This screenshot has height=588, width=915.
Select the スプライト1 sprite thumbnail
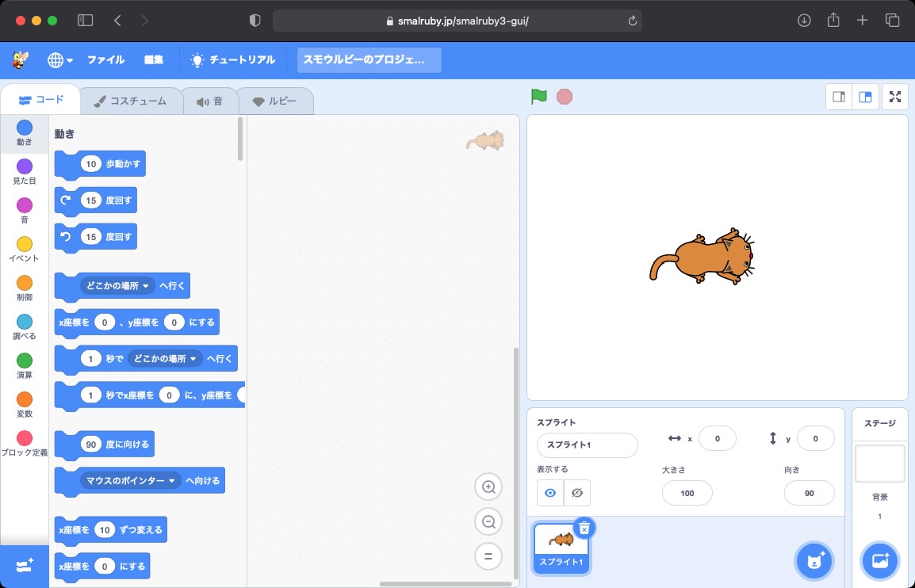click(x=561, y=548)
